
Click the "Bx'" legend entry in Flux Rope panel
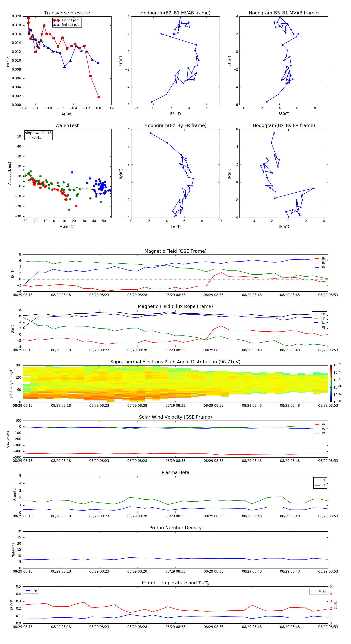[x=320, y=314]
